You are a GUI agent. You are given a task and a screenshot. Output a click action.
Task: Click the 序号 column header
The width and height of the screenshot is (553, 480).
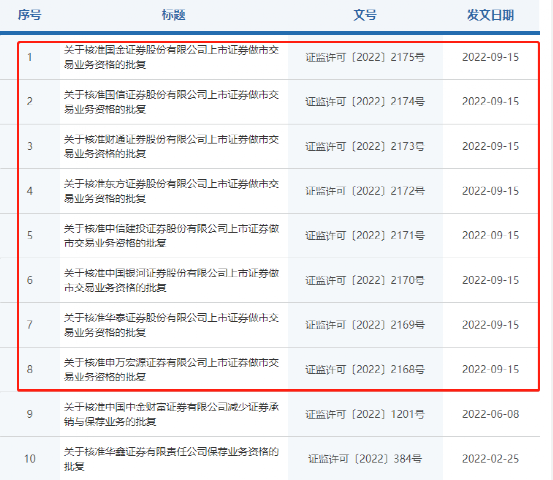[30, 15]
